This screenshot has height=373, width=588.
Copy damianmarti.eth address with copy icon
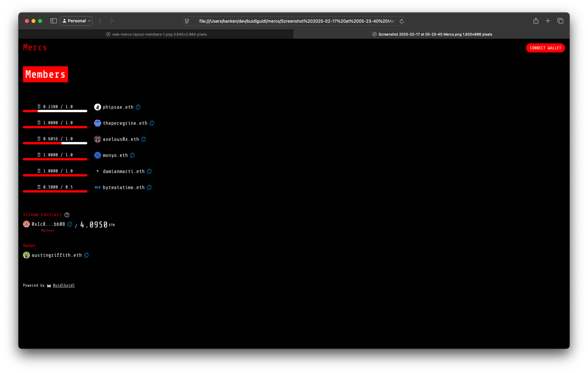coord(149,171)
